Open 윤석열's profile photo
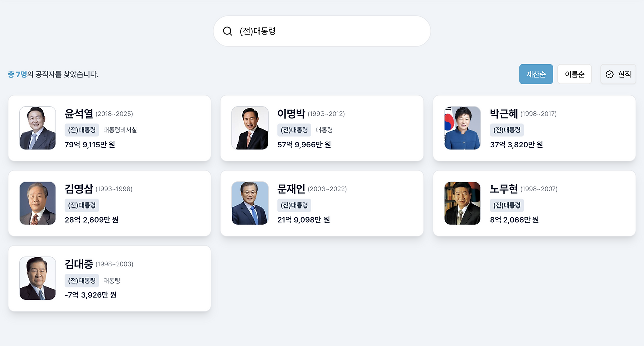The width and height of the screenshot is (644, 346). 38,128
